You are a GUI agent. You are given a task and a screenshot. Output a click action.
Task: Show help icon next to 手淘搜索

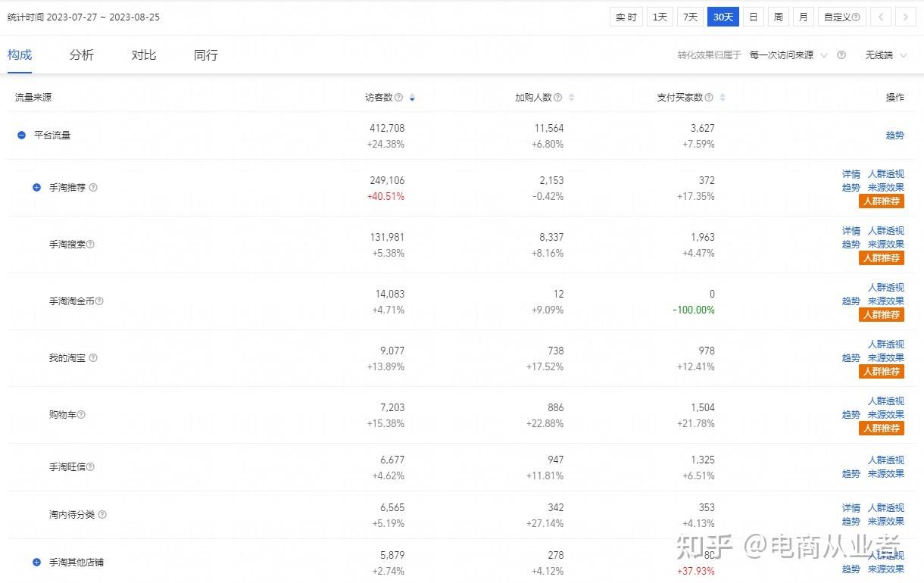click(90, 244)
